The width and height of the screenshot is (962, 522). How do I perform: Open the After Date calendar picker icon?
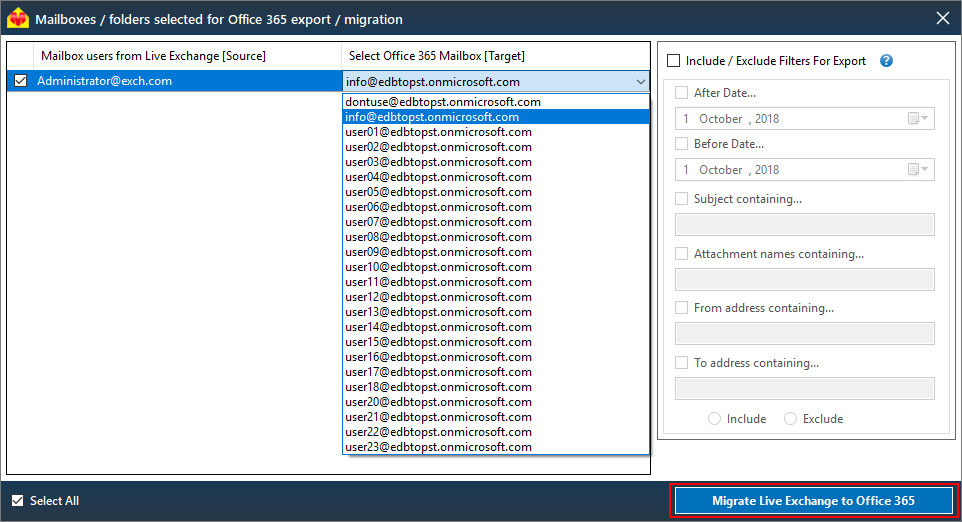(x=918, y=118)
